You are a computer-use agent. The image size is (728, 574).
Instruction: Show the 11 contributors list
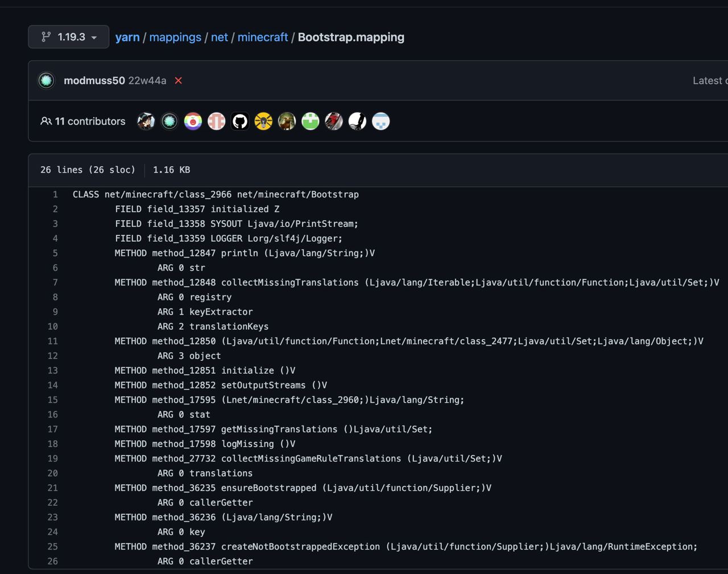tap(83, 121)
